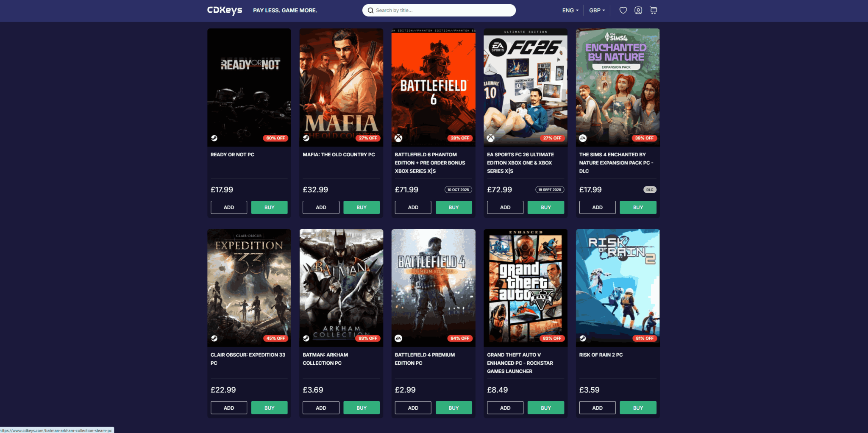Add Risk of Rain 2 to cart
The height and width of the screenshot is (433, 868).
click(597, 407)
